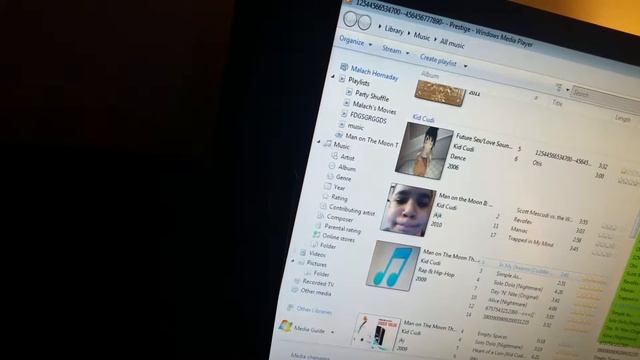The height and width of the screenshot is (360, 640).
Task: Click Library in the breadcrumb path
Action: pos(394,30)
